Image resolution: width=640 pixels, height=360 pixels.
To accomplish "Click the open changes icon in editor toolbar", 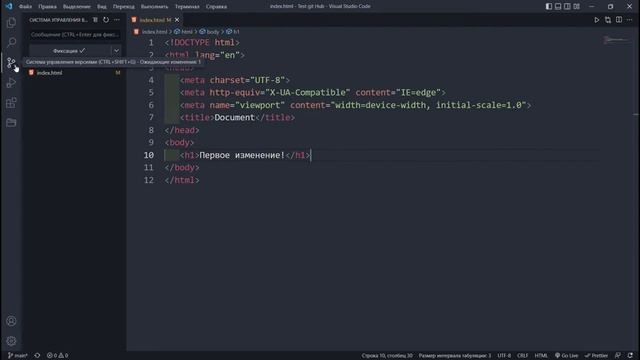I will click(608, 20).
